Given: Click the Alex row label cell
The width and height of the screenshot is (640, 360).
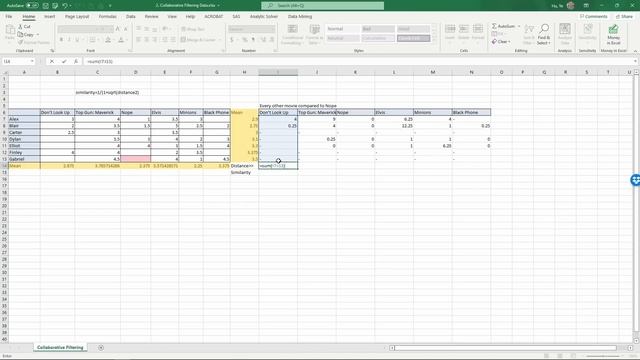Looking at the screenshot, I should [x=24, y=119].
